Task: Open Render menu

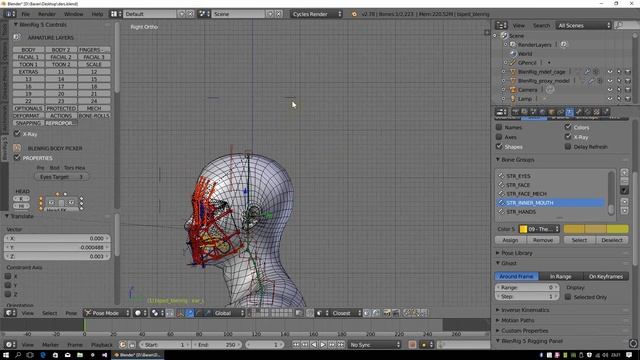Action: (x=47, y=14)
